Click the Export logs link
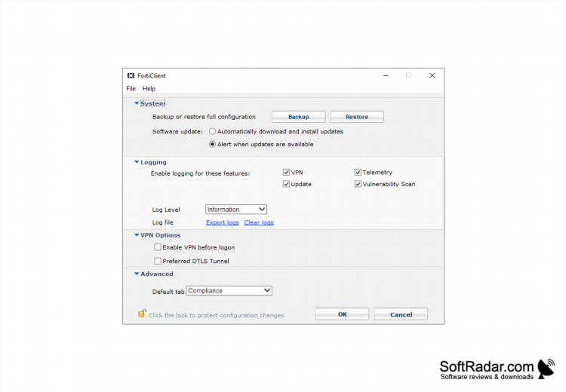This screenshot has width=566, height=392. coord(223,222)
